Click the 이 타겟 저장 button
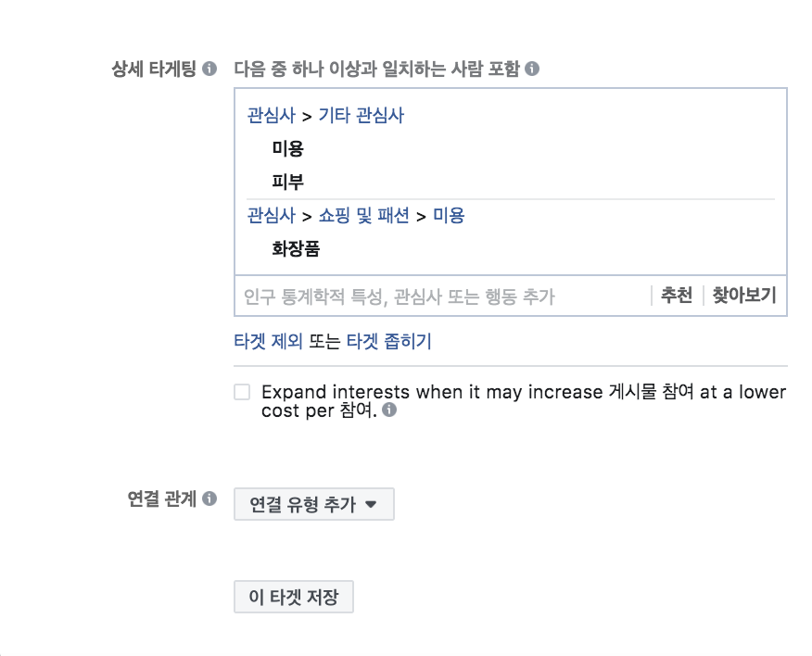 293,597
